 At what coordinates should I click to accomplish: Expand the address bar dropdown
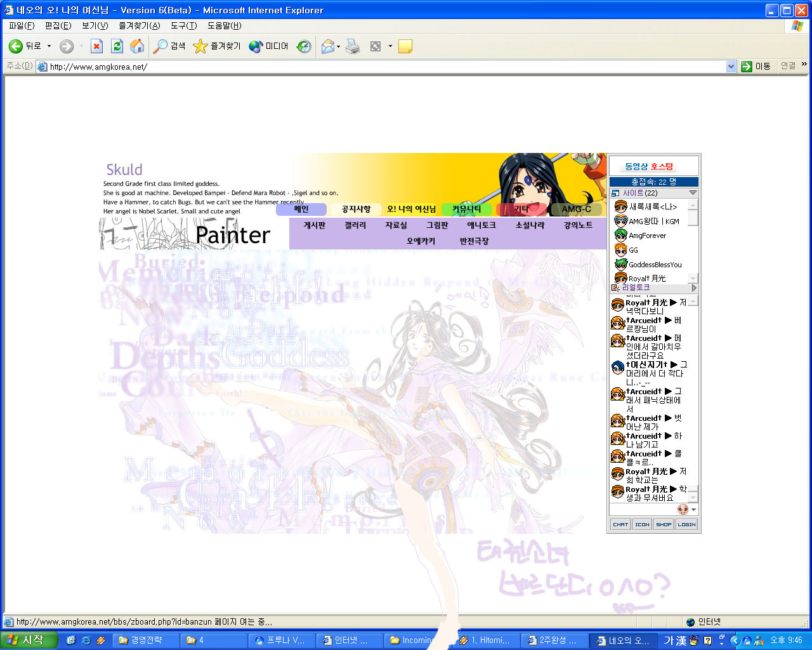[x=731, y=67]
